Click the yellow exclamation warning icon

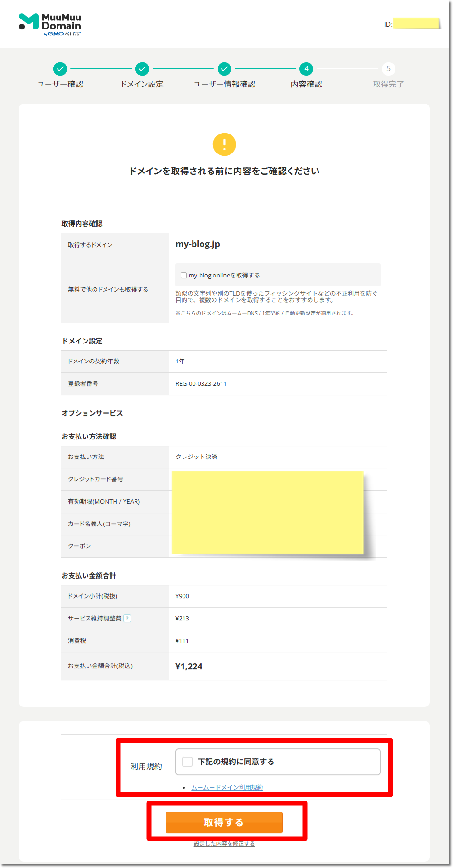click(224, 144)
